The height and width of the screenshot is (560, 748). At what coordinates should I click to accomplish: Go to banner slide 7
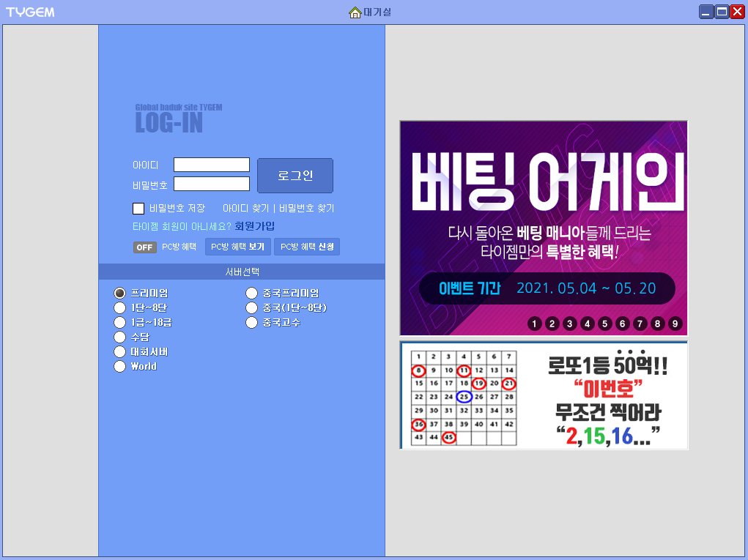(x=640, y=324)
